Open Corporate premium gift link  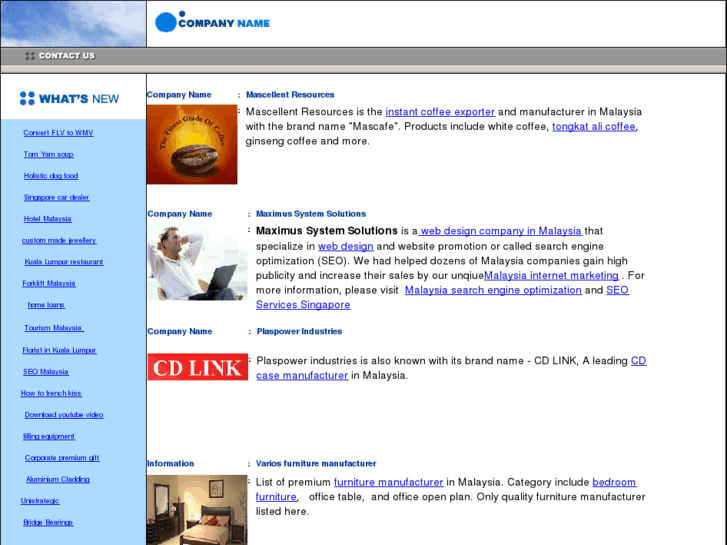62,458
